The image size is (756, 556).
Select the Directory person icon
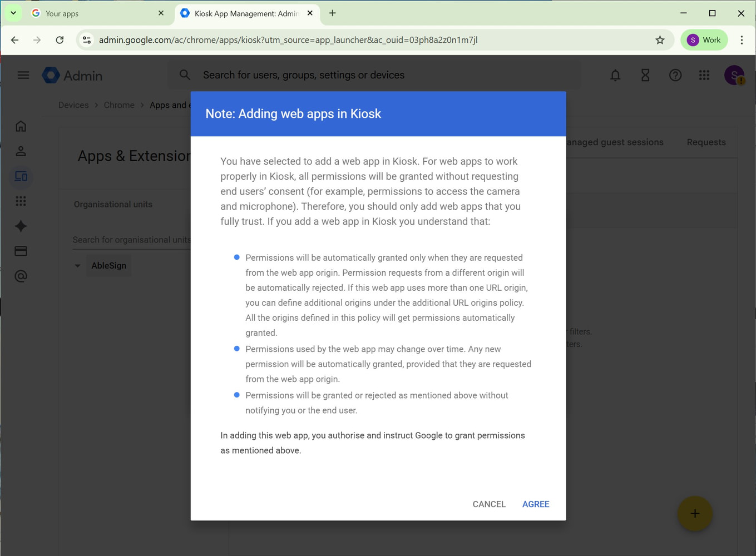click(x=21, y=151)
